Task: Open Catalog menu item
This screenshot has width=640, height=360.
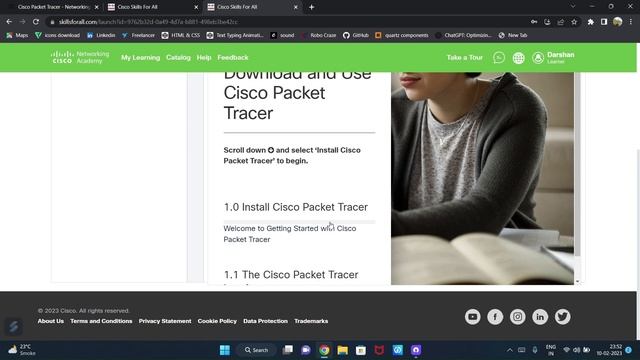Action: pos(178,58)
